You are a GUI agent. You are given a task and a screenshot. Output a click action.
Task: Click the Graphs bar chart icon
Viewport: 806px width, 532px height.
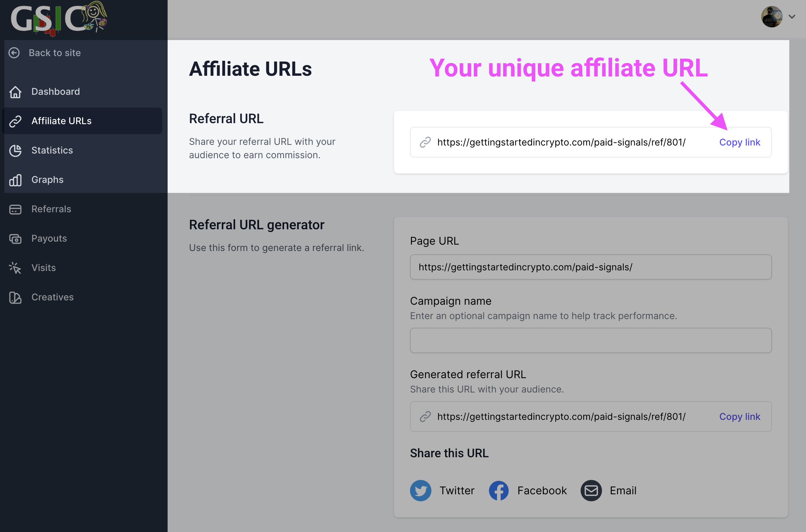tap(15, 180)
